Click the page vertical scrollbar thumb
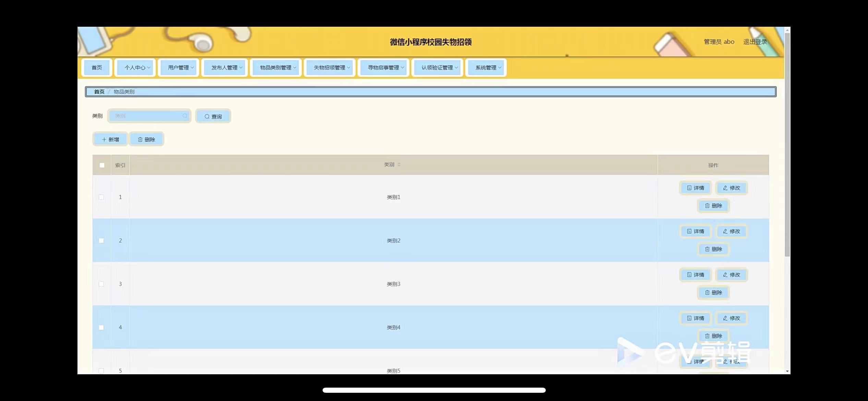This screenshot has width=868, height=401. point(787,144)
